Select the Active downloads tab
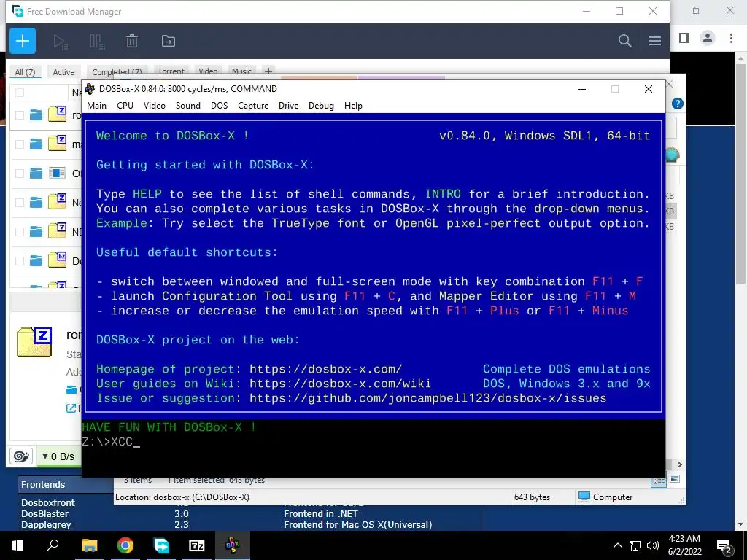The image size is (747, 560). [x=63, y=72]
